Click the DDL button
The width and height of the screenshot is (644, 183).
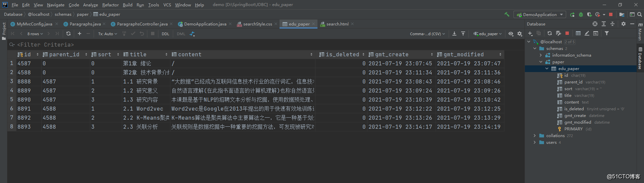click(165, 34)
